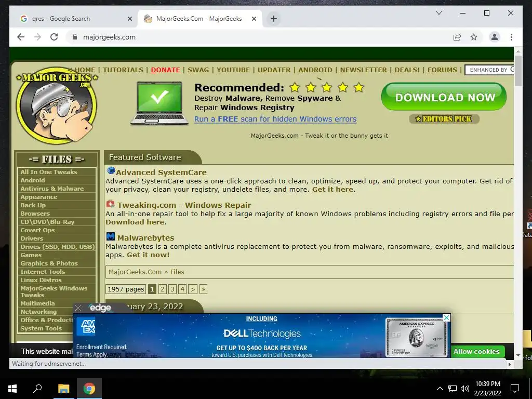Open the taskbar search magnifier
Screen dimensions: 532x399
[x=37, y=388]
